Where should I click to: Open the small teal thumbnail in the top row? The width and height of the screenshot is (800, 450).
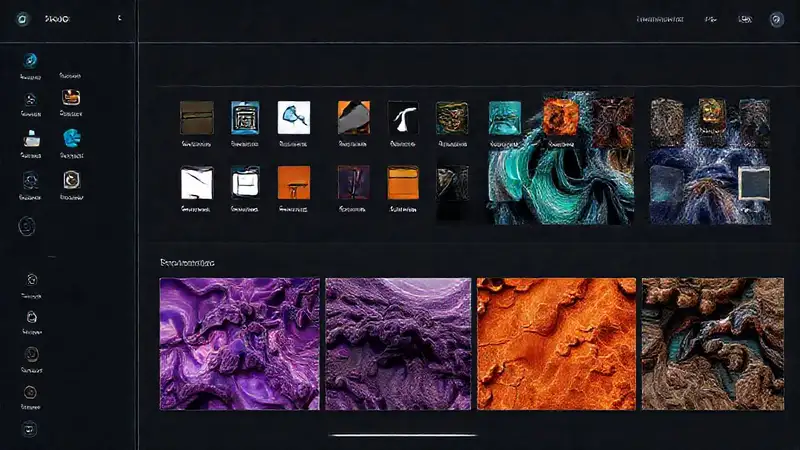tap(505, 117)
